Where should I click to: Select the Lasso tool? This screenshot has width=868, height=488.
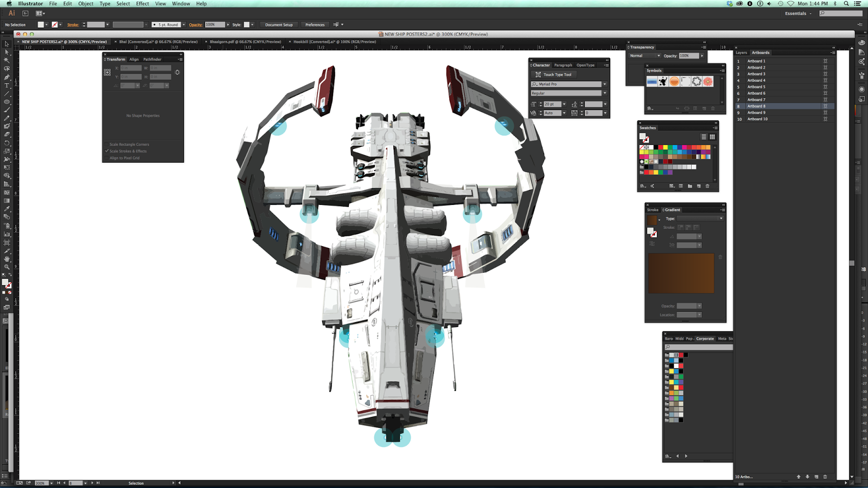point(7,69)
